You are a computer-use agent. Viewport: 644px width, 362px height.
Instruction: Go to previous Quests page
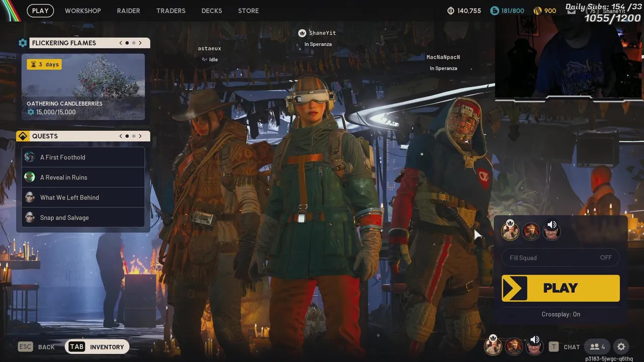[121, 136]
